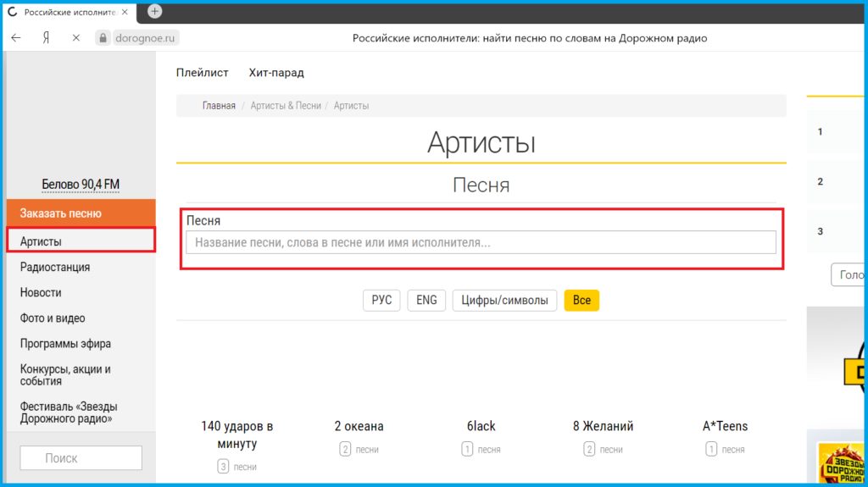Viewport: 868px width, 487px height.
Task: Stop page loading with X icon
Action: pyautogui.click(x=75, y=38)
